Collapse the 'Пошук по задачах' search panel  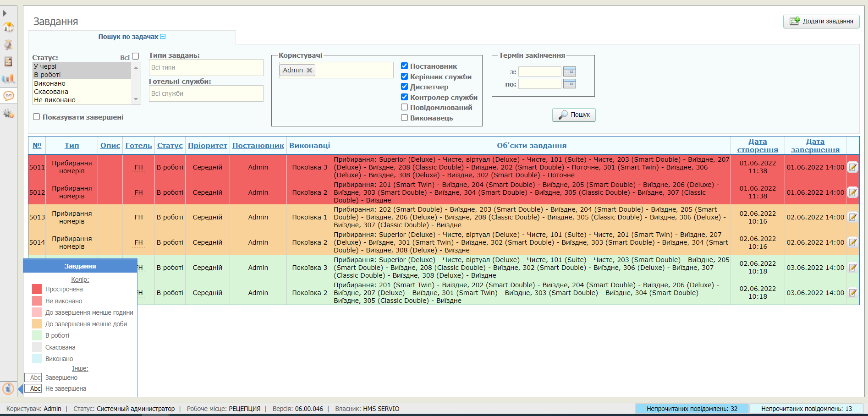pyautogui.click(x=163, y=37)
